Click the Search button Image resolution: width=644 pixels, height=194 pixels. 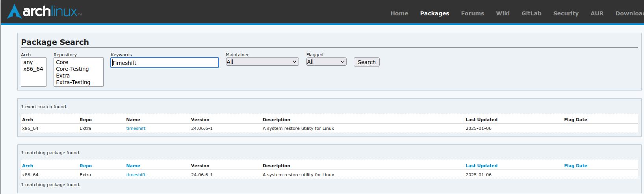pyautogui.click(x=367, y=62)
